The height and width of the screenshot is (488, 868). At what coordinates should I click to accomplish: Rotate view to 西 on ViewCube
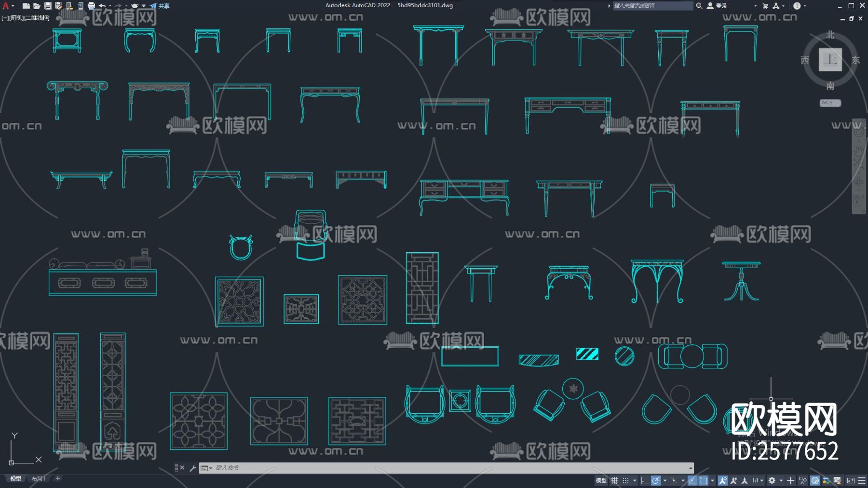[804, 60]
